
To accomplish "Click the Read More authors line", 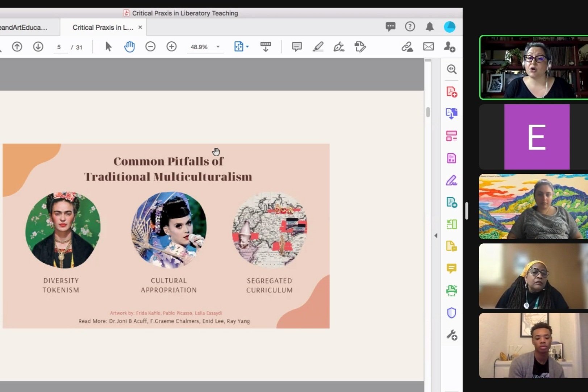I will pos(164,321).
